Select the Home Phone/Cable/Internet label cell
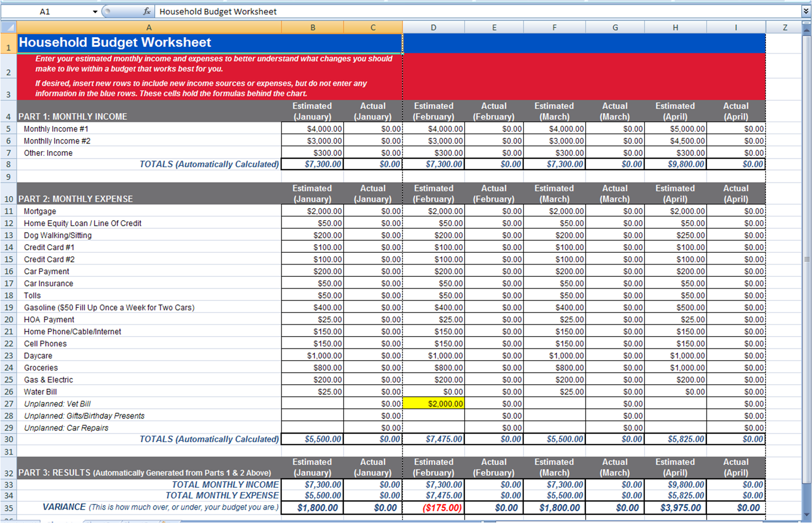The image size is (812, 523). [x=149, y=331]
